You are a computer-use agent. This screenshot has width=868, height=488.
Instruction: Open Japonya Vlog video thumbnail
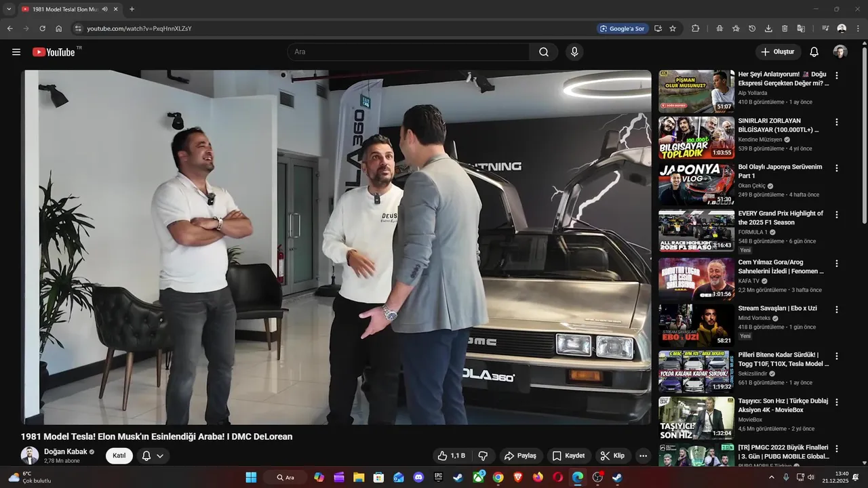coord(696,184)
